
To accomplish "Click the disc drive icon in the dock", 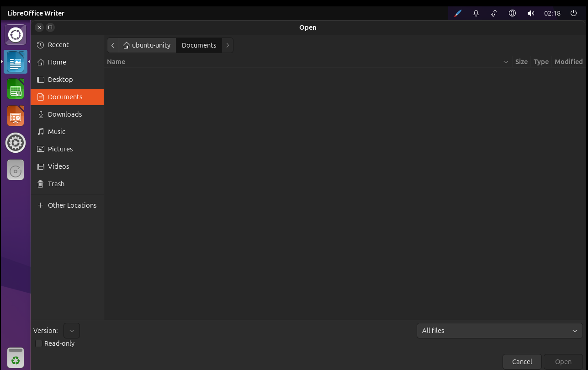I will click(16, 170).
